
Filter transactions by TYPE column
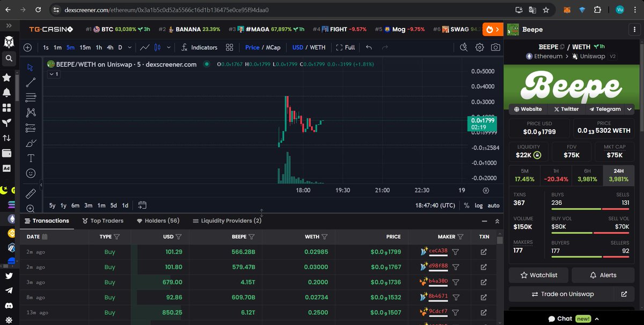tap(116, 236)
